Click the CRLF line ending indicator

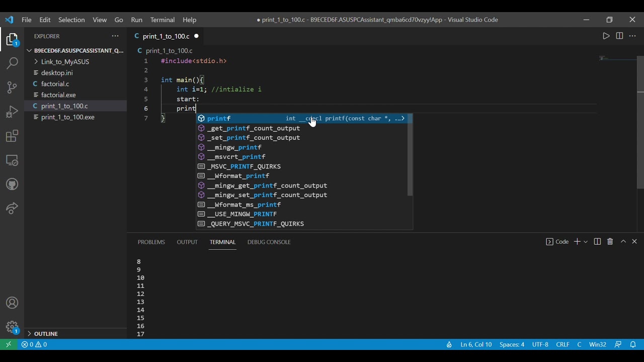pos(562,344)
